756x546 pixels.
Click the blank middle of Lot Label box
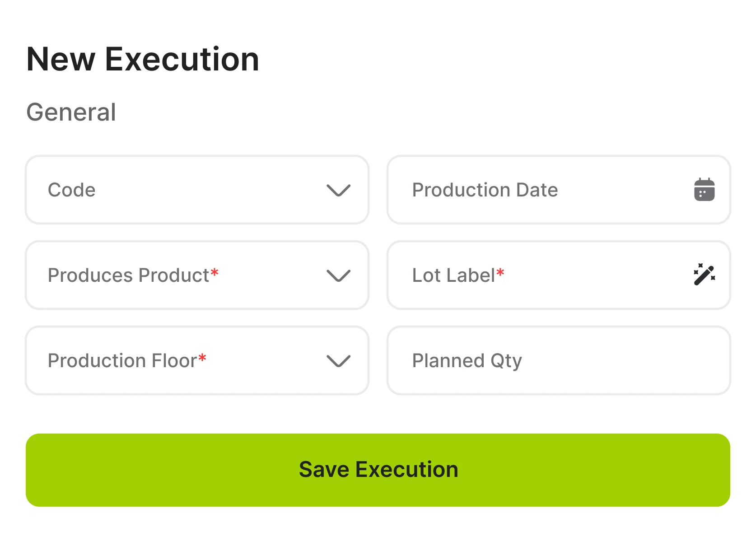click(x=596, y=275)
